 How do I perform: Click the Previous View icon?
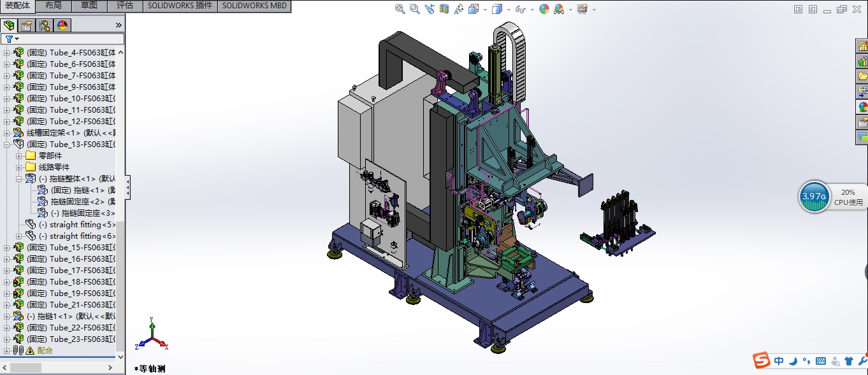[x=429, y=9]
